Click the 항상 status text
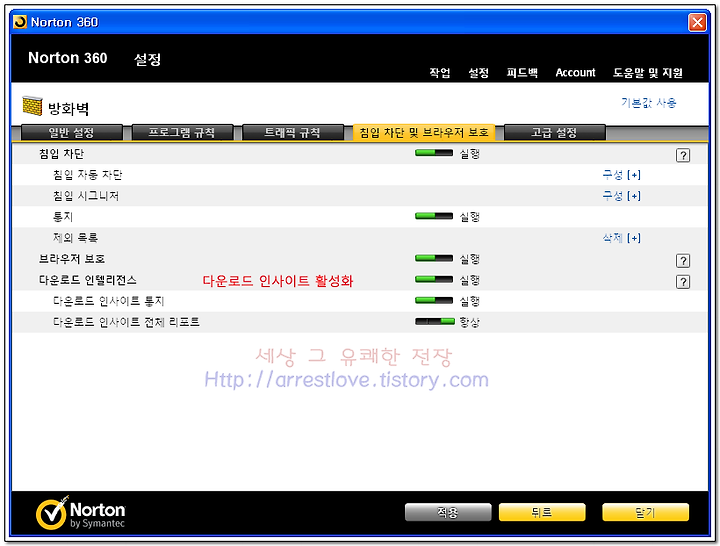 (x=469, y=322)
